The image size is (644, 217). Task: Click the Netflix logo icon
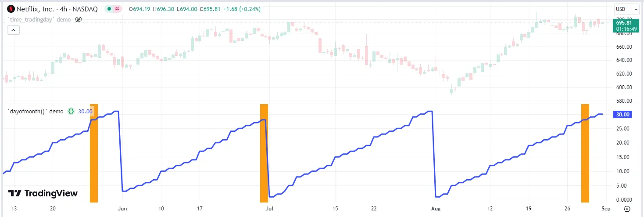coord(11,9)
